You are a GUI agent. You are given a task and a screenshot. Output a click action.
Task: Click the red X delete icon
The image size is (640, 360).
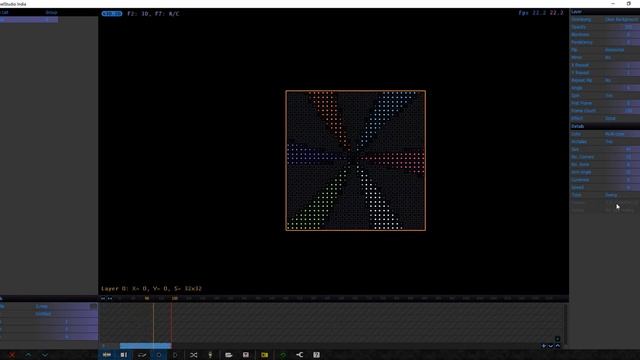pos(12,355)
